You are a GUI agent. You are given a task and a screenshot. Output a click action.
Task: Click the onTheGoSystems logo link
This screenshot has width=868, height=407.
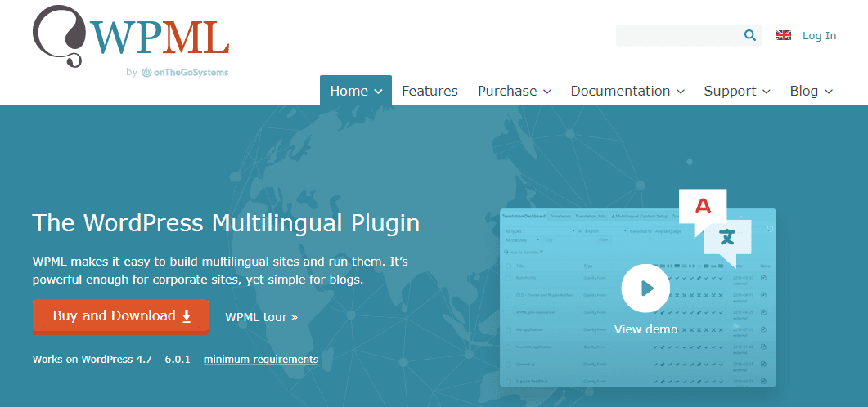(x=185, y=73)
